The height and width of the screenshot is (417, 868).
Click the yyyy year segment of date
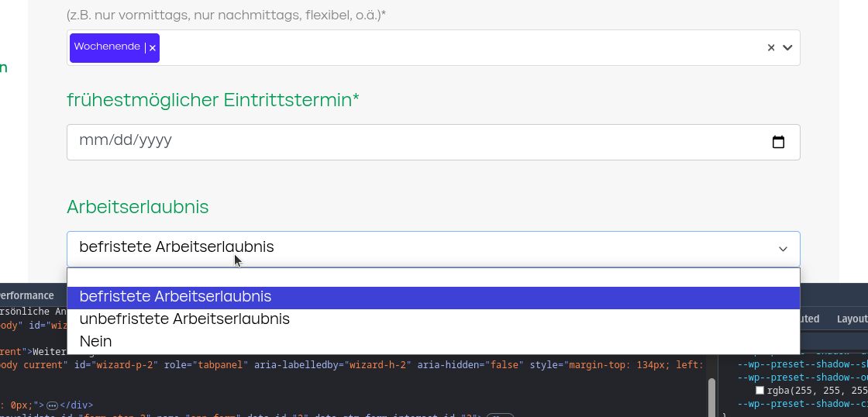pos(155,141)
